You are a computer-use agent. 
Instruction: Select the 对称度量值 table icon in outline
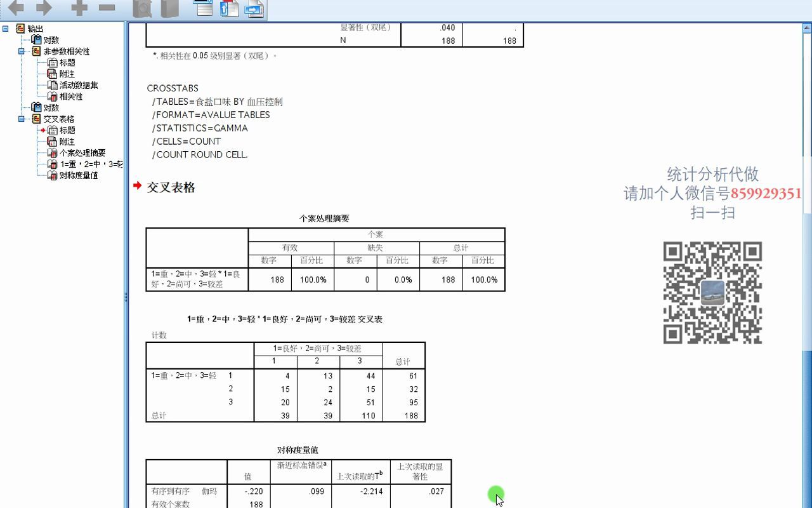pyautogui.click(x=53, y=175)
